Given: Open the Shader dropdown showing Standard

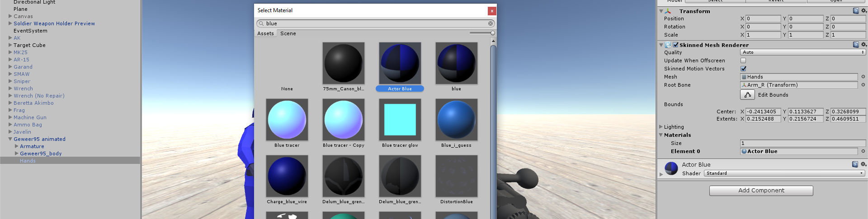Looking at the screenshot, I should click(x=784, y=173).
